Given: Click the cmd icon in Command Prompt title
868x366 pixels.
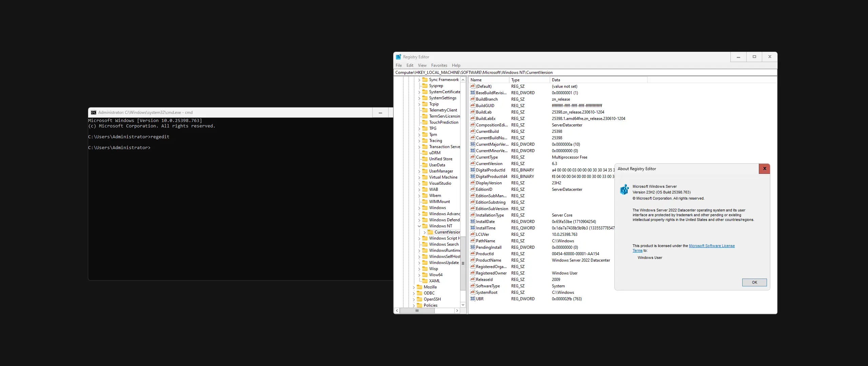Looking at the screenshot, I should tap(94, 113).
